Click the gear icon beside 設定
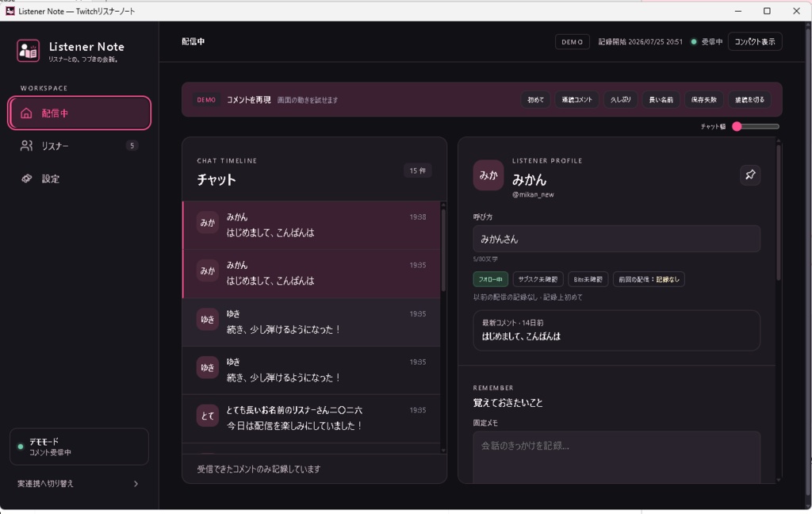 click(26, 178)
